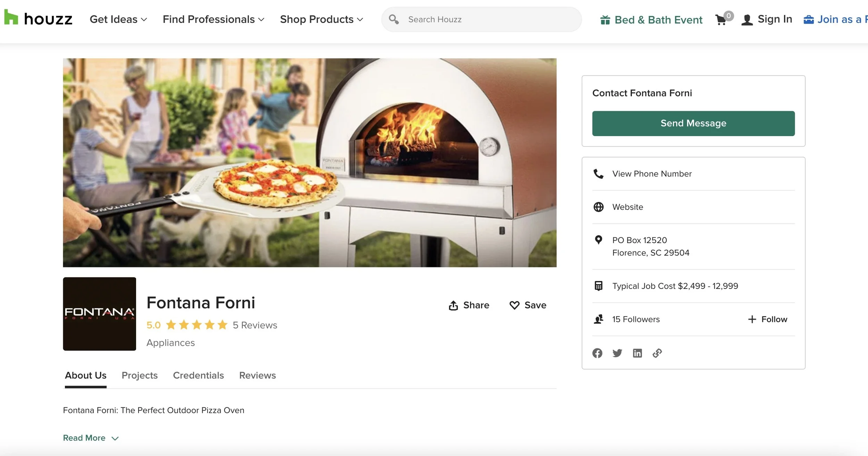Open the Website link

(x=627, y=207)
